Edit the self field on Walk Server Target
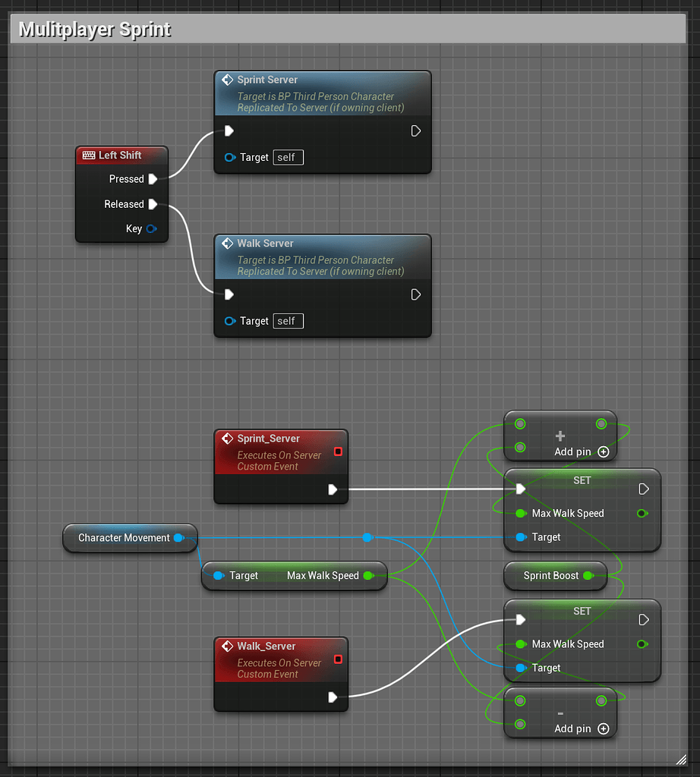Image resolution: width=700 pixels, height=777 pixels. [x=288, y=321]
